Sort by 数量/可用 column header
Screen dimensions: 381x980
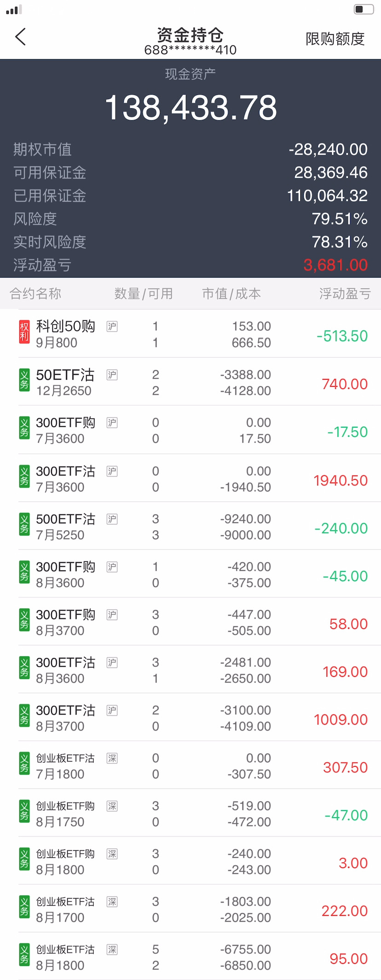coord(144,293)
